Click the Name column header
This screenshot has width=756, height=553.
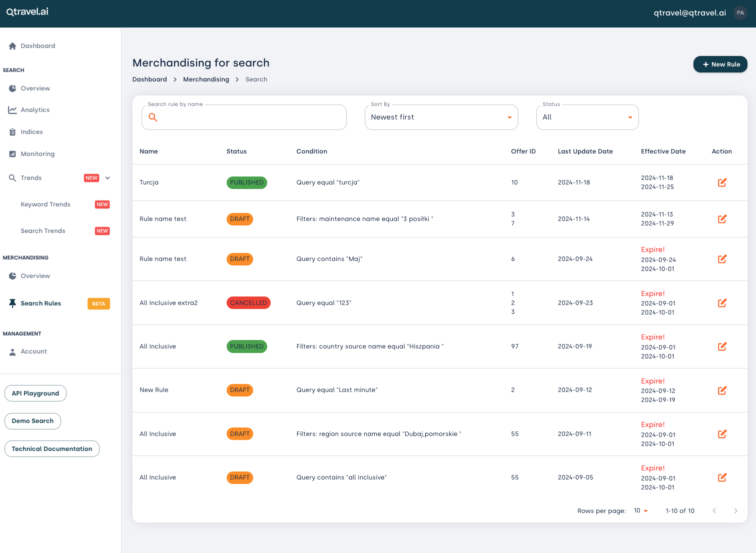[x=149, y=151]
